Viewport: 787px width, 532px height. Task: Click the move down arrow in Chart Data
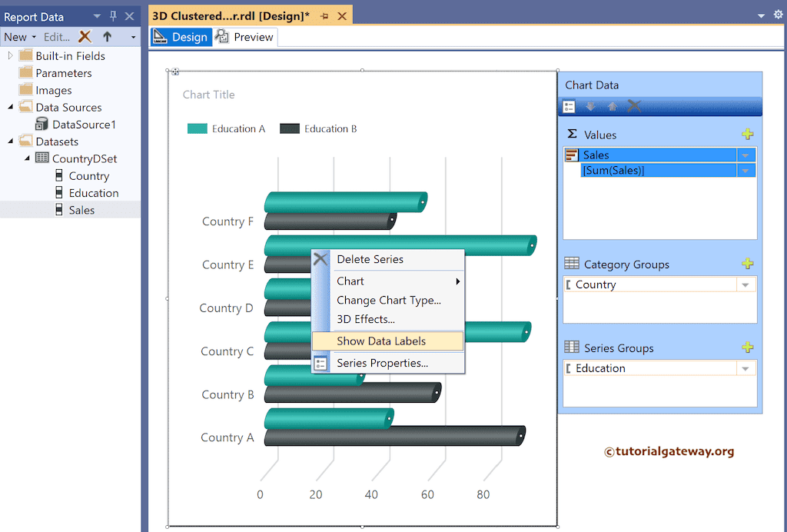(590, 106)
